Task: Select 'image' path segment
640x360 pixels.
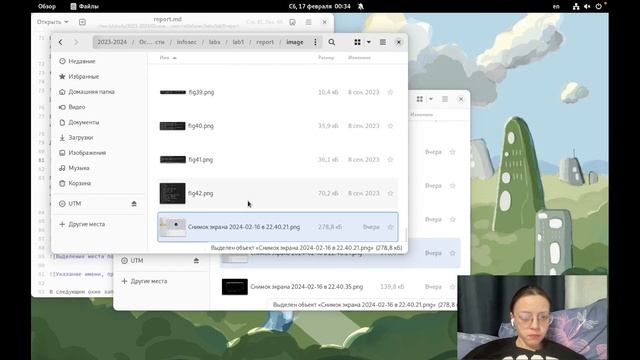Action: [295, 42]
